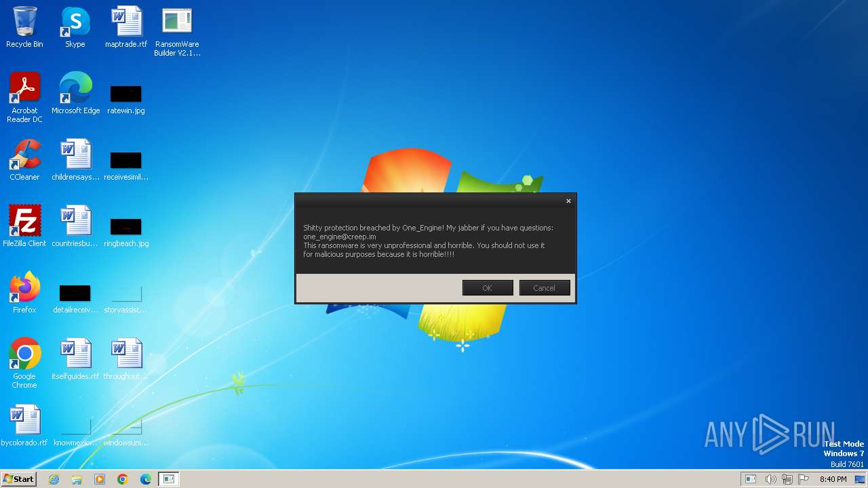Image resolution: width=868 pixels, height=488 pixels.
Task: Open the Recycle Bin icon
Action: [24, 28]
